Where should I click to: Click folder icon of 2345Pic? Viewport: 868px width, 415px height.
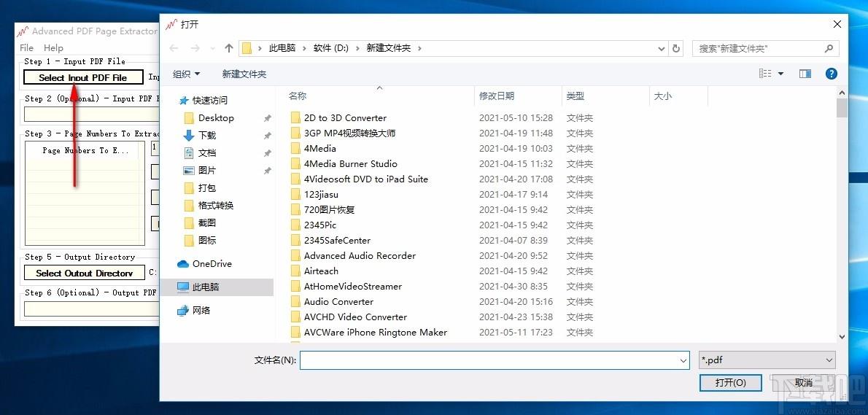[x=295, y=225]
